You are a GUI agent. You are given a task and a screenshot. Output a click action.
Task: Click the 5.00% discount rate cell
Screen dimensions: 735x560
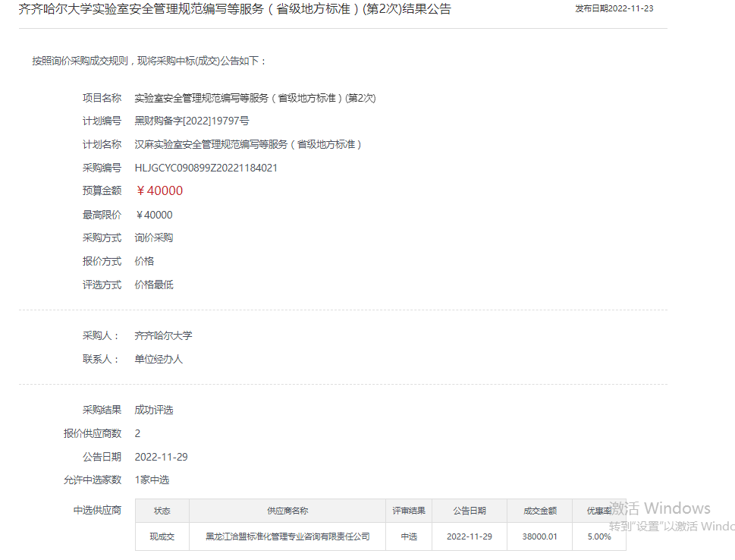coord(598,536)
